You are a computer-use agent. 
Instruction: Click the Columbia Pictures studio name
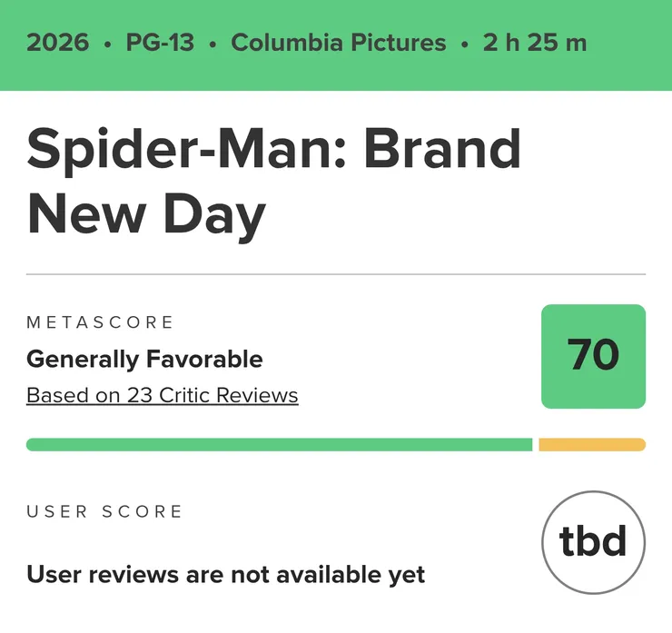point(339,43)
